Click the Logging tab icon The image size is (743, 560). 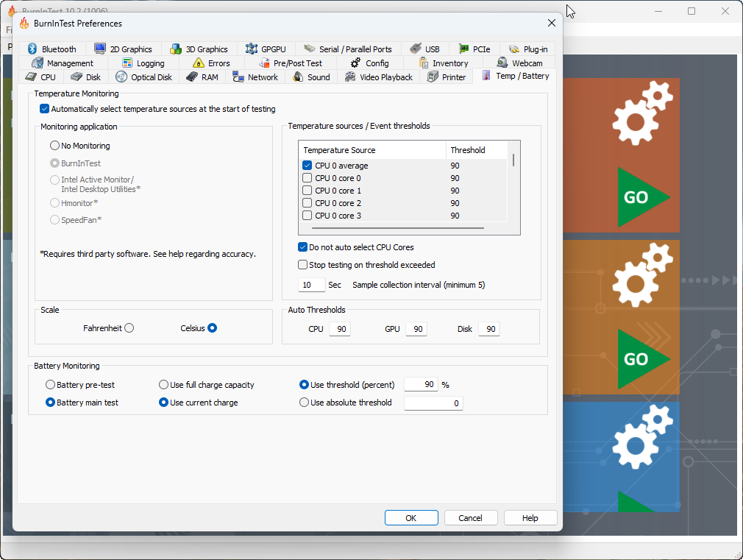click(x=127, y=63)
